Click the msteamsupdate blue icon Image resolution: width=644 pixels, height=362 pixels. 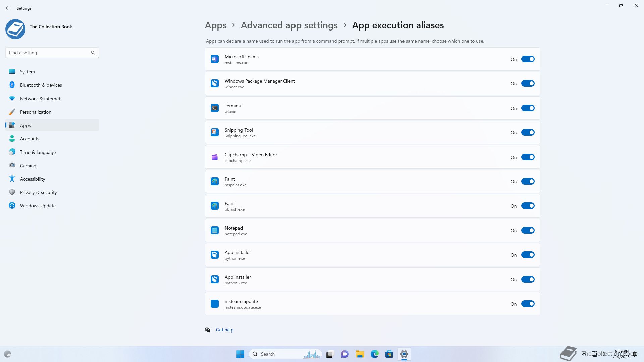(x=215, y=304)
